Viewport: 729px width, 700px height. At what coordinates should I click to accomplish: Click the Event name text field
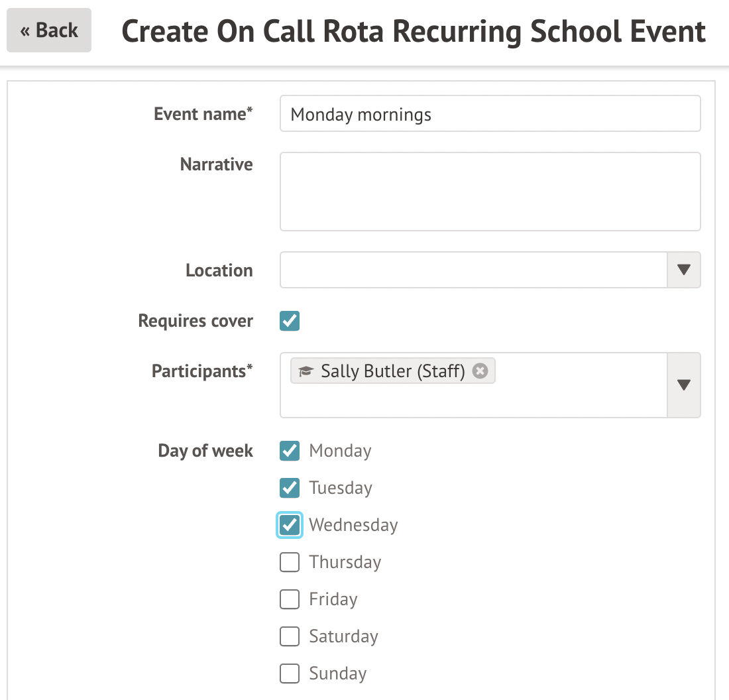tap(490, 114)
